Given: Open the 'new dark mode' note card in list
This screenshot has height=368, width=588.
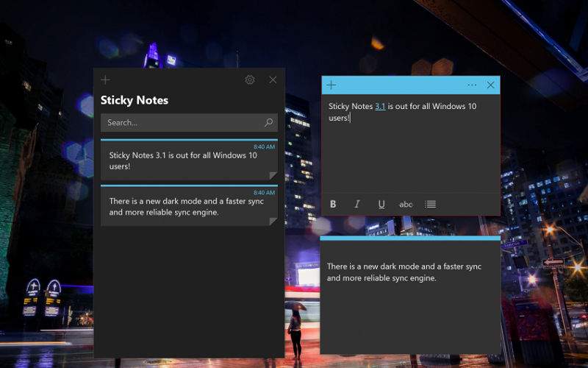Looking at the screenshot, I should click(189, 205).
